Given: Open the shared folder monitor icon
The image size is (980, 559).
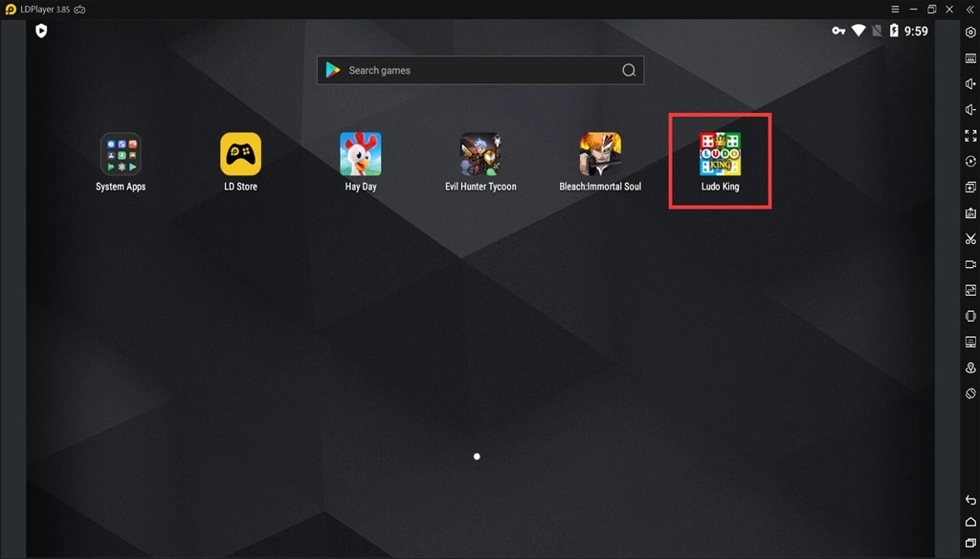Looking at the screenshot, I should [970, 342].
